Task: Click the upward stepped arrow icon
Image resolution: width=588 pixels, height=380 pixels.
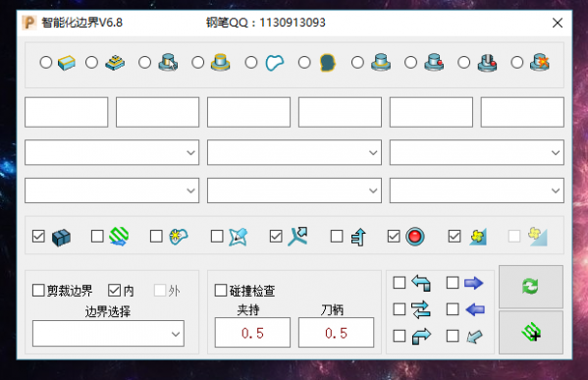Action: point(358,237)
